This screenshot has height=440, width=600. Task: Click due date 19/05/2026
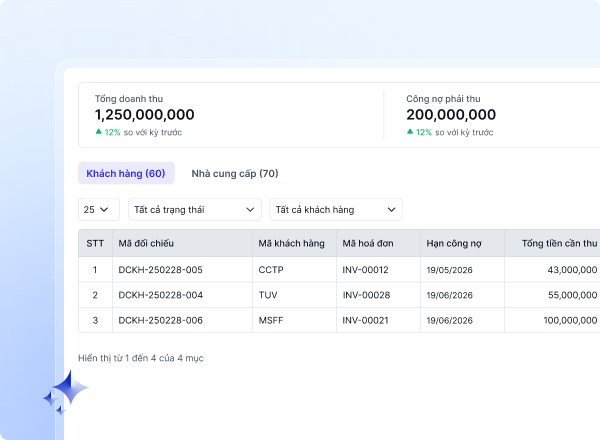(x=450, y=270)
